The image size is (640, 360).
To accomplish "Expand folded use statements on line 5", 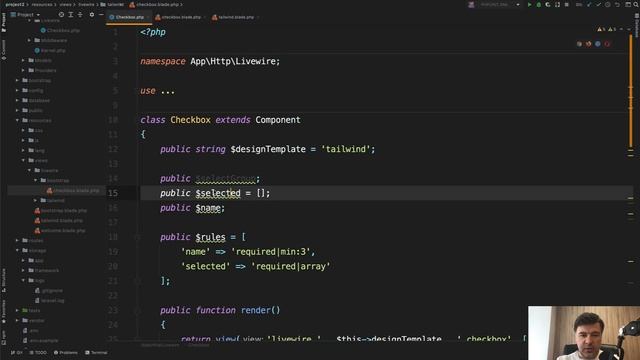I will pos(168,91).
